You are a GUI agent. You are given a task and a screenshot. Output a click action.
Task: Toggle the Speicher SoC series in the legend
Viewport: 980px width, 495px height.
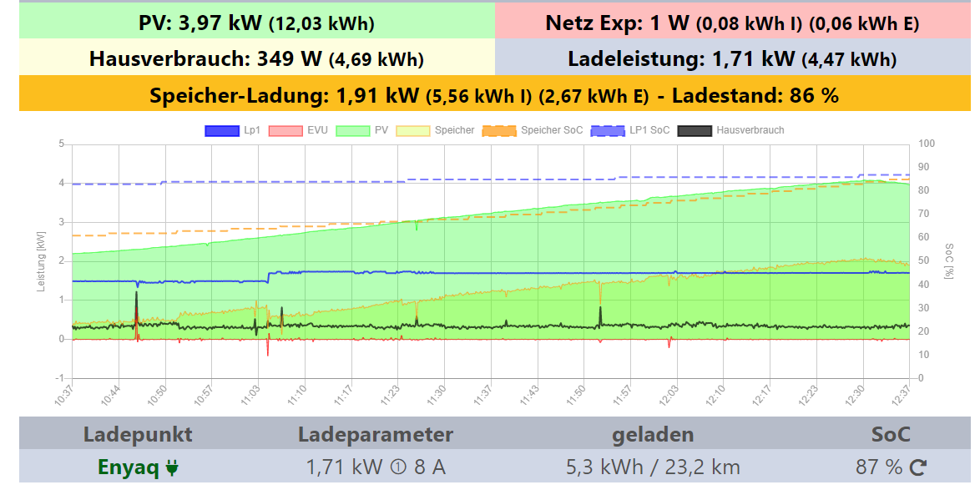click(533, 130)
